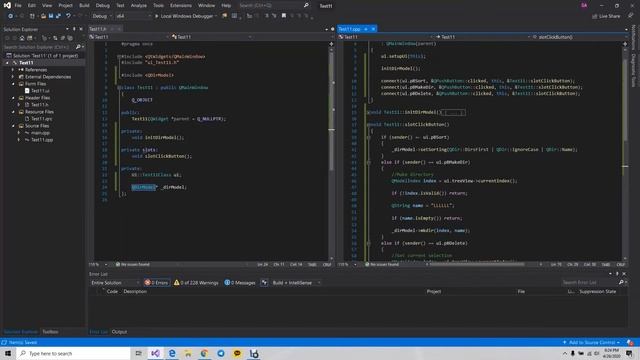This screenshot has height=360, width=640.
Task: Click the Live Share icon
Action: coord(594,16)
